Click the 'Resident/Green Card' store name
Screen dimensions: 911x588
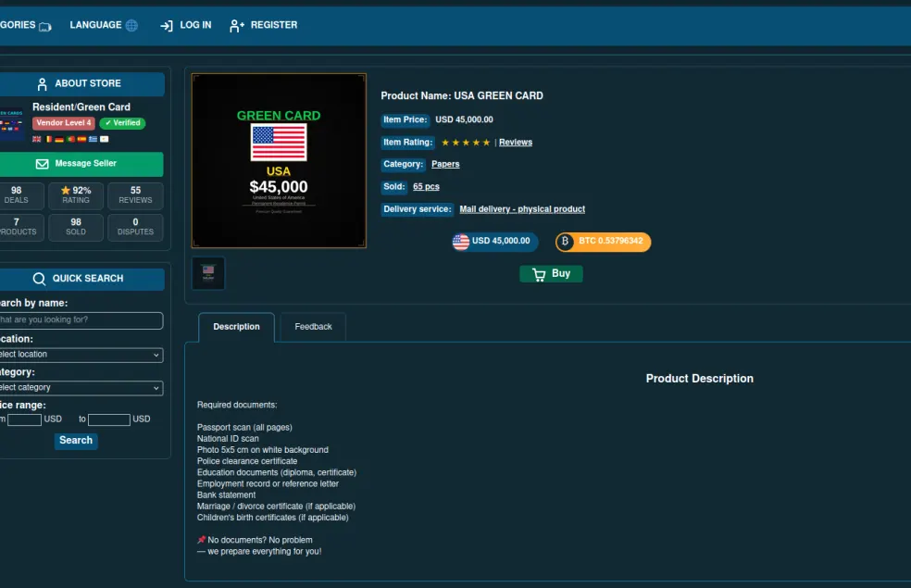coord(81,107)
